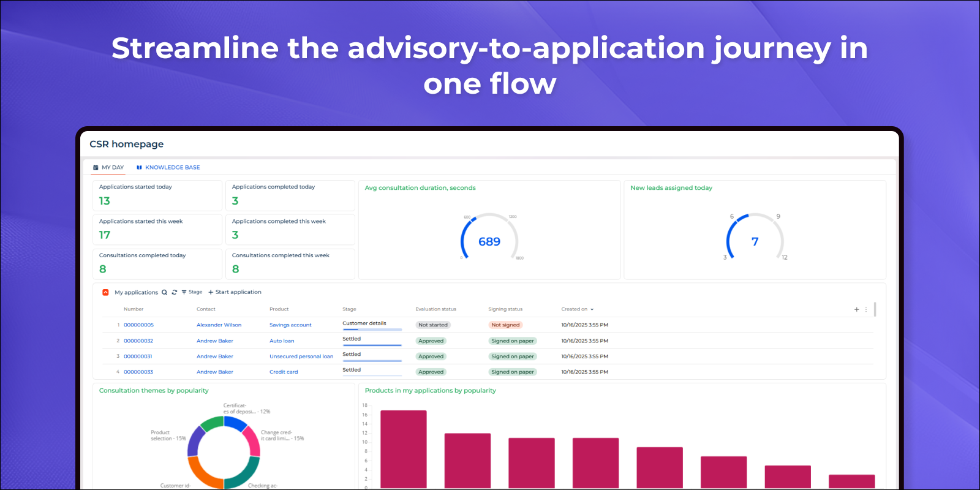The image size is (980, 490).
Task: Open application number 000000005
Action: click(x=138, y=325)
